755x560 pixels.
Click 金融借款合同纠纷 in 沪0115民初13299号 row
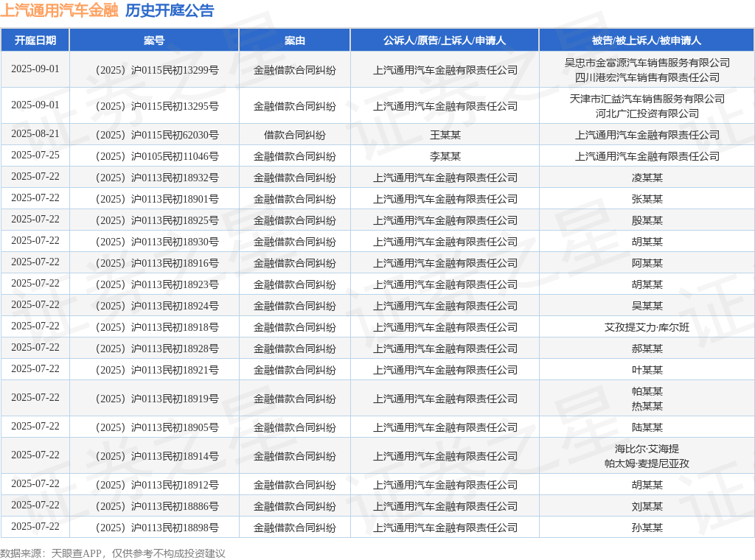295,70
